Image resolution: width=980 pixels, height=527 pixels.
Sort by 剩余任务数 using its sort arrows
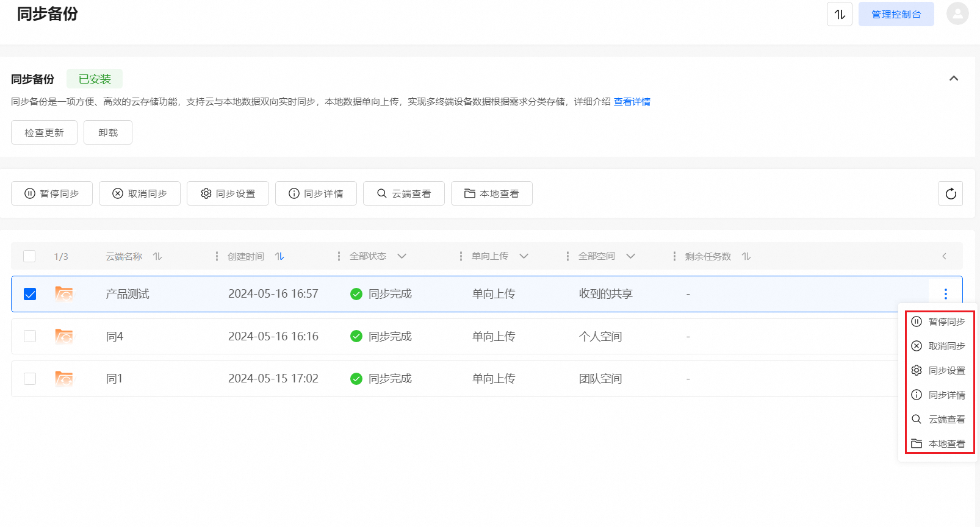(x=746, y=256)
